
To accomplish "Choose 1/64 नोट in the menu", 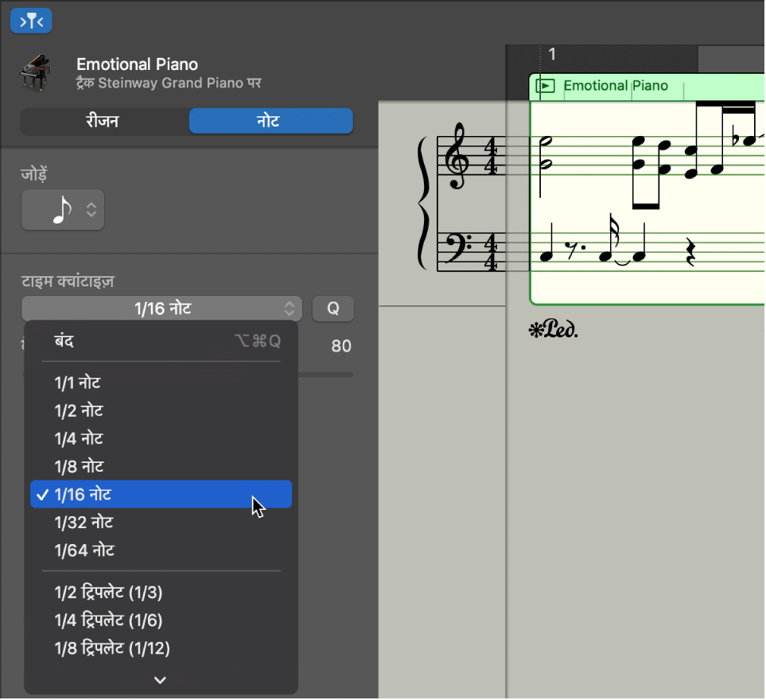I will point(161,550).
